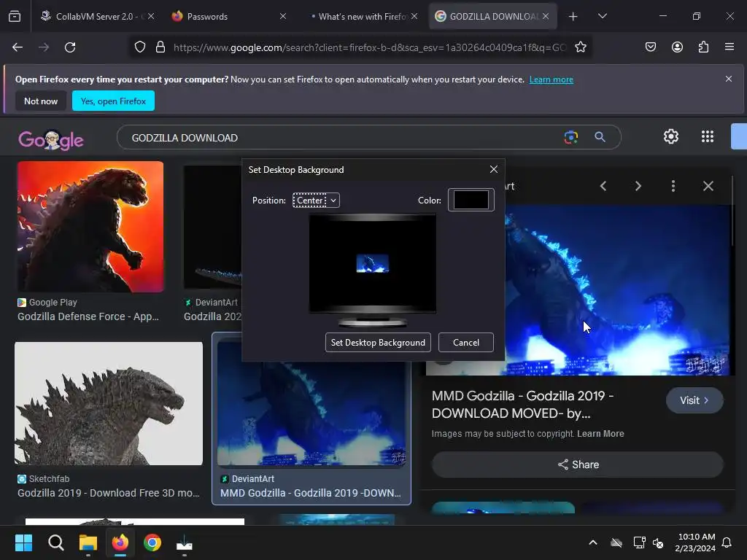Close the Passwords tab
747x560 pixels.
pyautogui.click(x=283, y=16)
